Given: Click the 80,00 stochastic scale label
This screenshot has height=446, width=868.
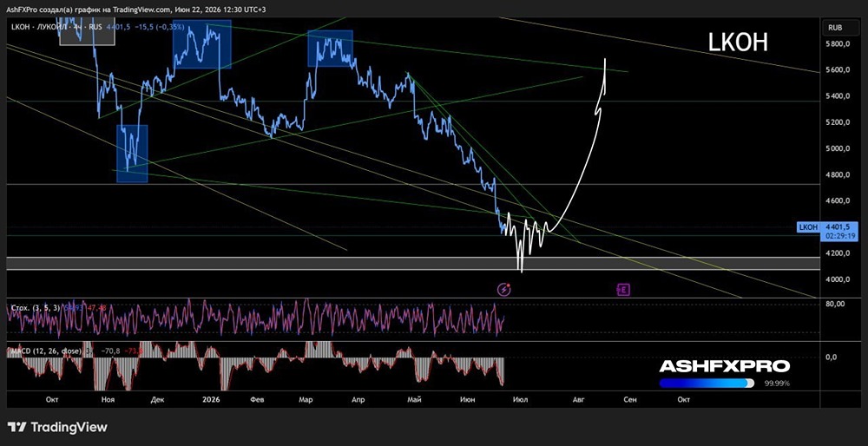Looking at the screenshot, I should point(833,304).
